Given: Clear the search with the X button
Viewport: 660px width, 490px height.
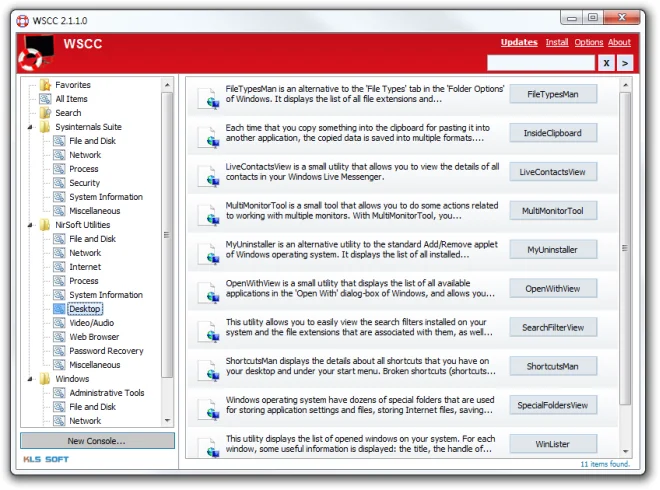Looking at the screenshot, I should tap(606, 63).
